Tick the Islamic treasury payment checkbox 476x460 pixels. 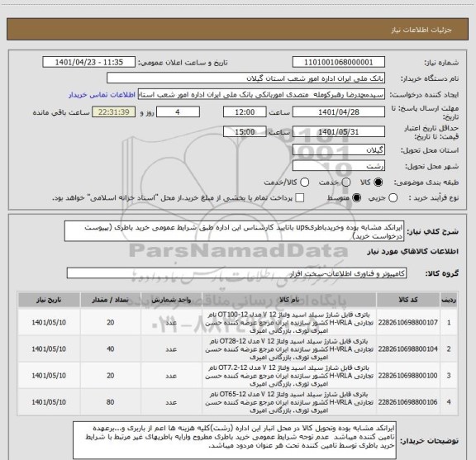(x=300, y=198)
